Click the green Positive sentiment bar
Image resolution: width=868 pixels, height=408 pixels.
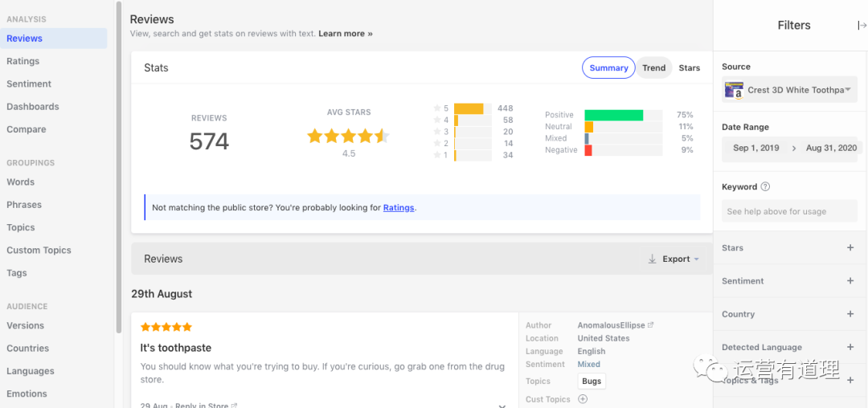point(613,116)
